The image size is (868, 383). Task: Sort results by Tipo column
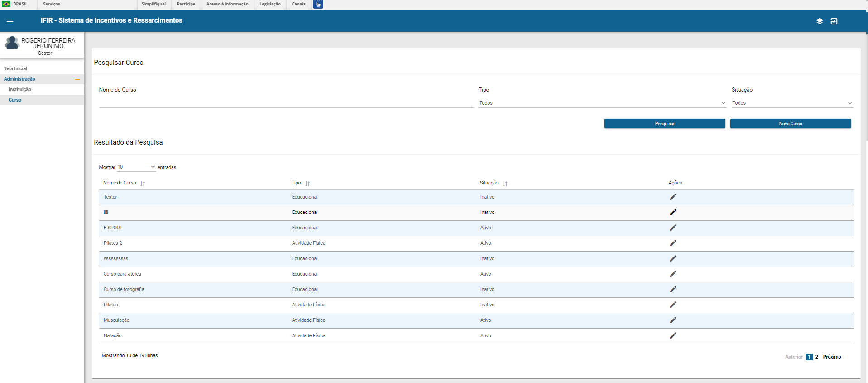click(307, 184)
